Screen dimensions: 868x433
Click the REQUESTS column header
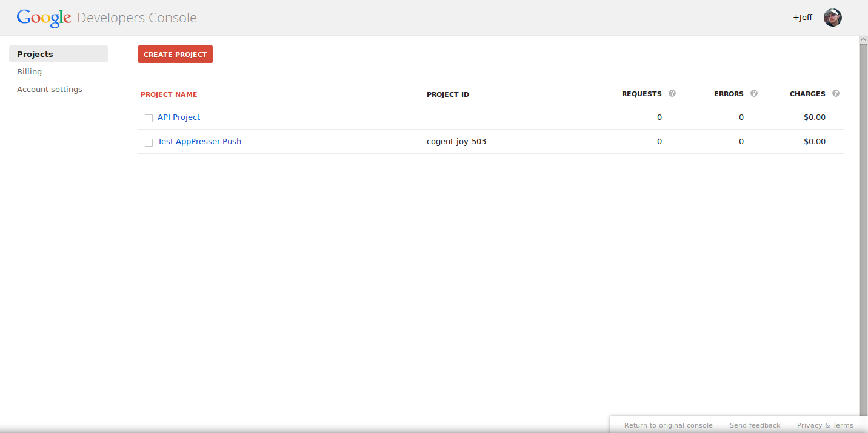(x=642, y=94)
